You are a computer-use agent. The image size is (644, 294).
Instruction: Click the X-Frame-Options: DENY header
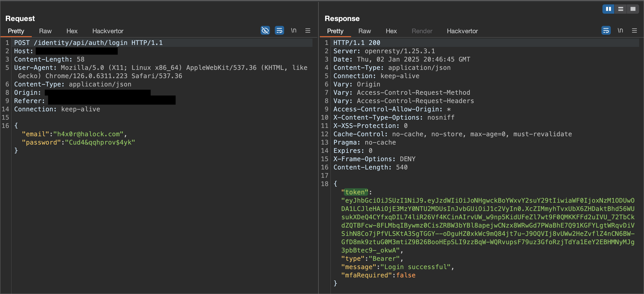click(374, 159)
